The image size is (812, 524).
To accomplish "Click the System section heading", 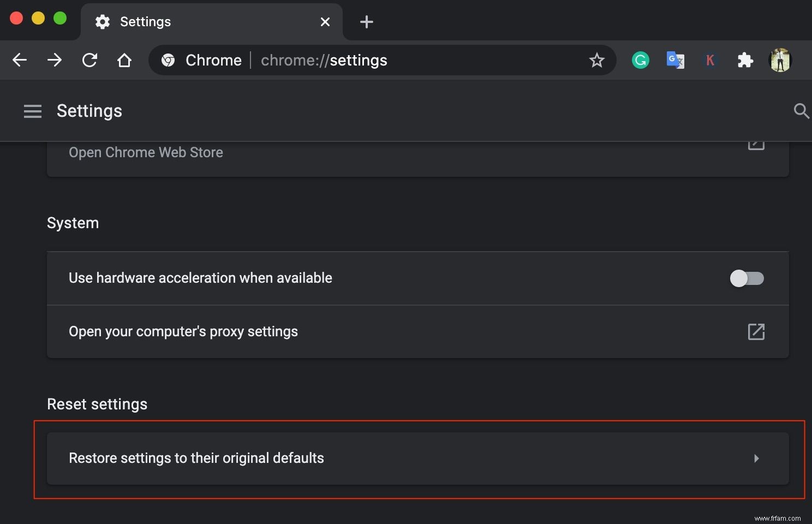I will pos(73,223).
